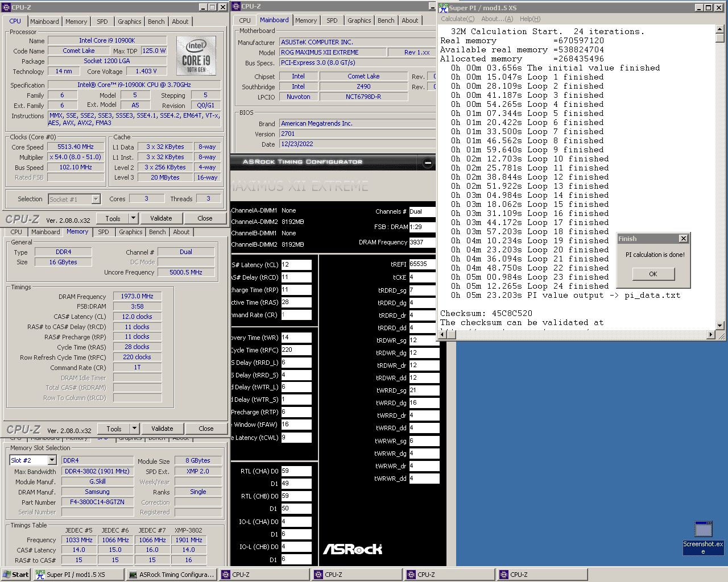The height and width of the screenshot is (582, 728).
Task: Click the Tools button in CPU-Z Memory window
Action: (x=114, y=429)
